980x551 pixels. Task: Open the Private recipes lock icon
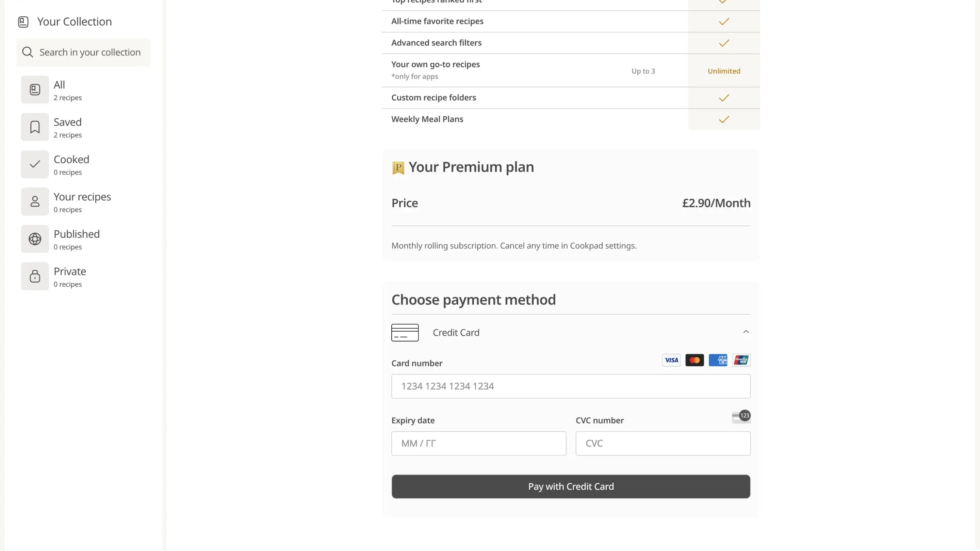tap(35, 276)
